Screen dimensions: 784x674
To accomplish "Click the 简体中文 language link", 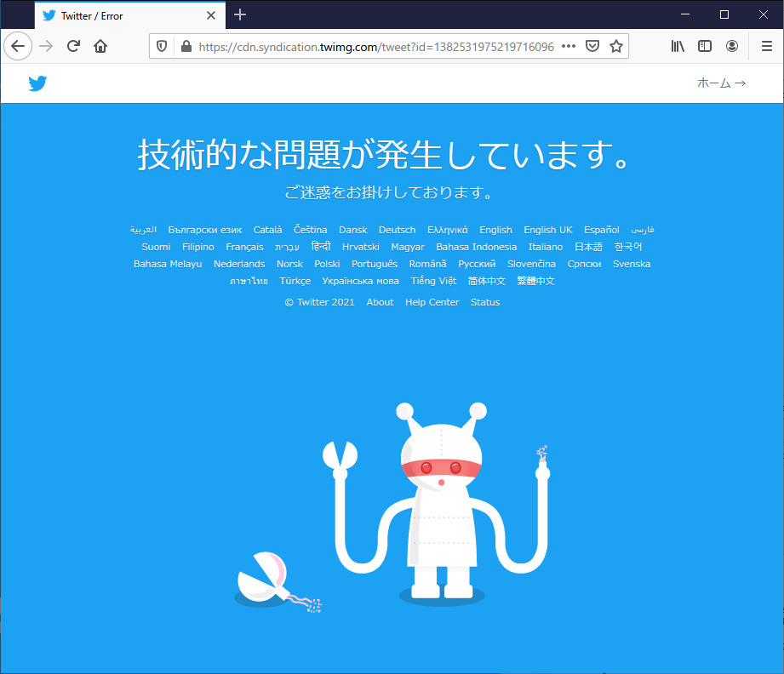I will [487, 281].
